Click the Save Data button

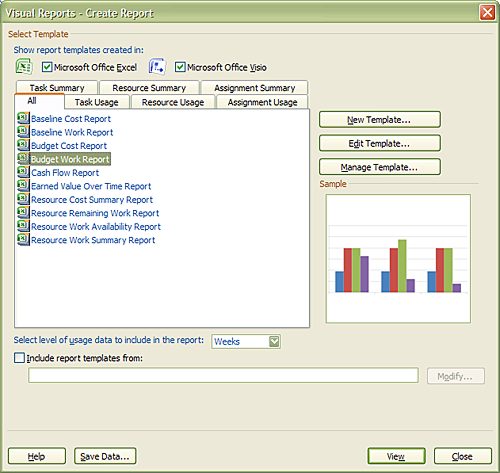[x=105, y=456]
